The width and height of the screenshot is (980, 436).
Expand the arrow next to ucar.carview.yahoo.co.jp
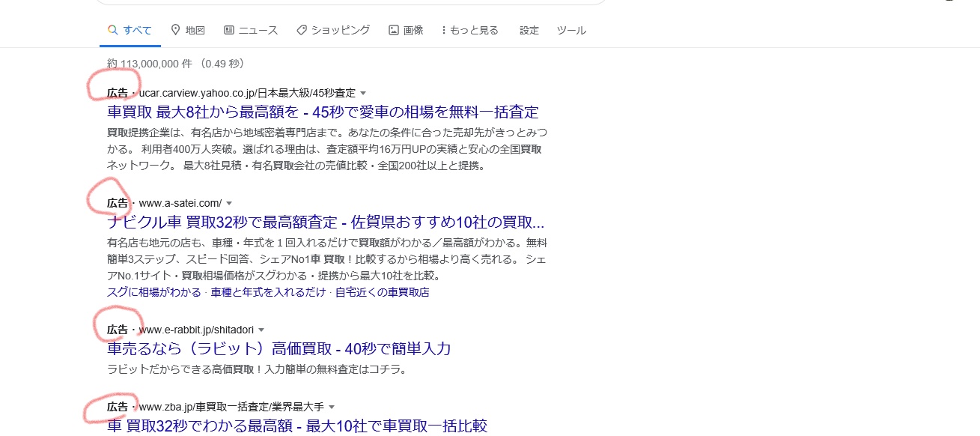pyautogui.click(x=363, y=94)
